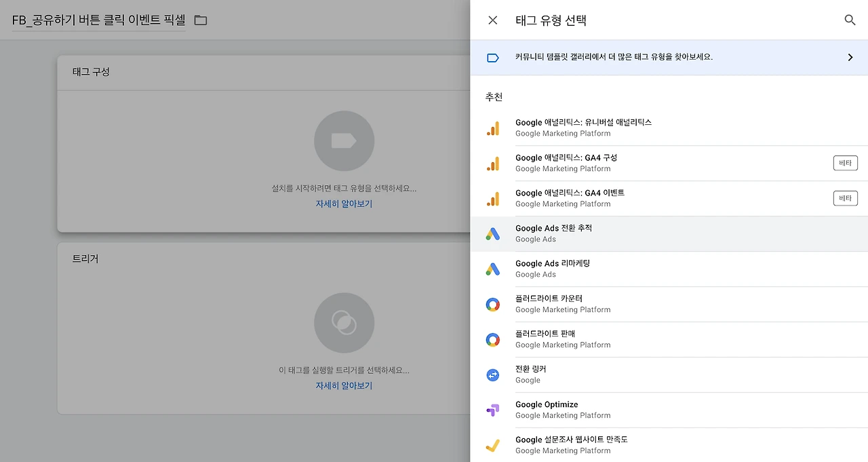Click text 이 태그를 실행할 트리거를 선택하세요

(344, 370)
